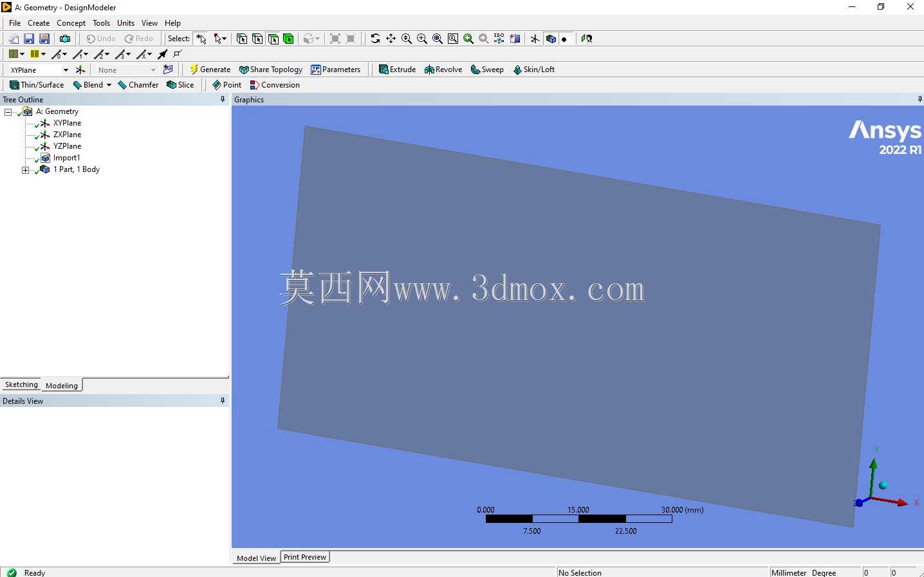
Task: Click the Point tool
Action: [x=227, y=85]
